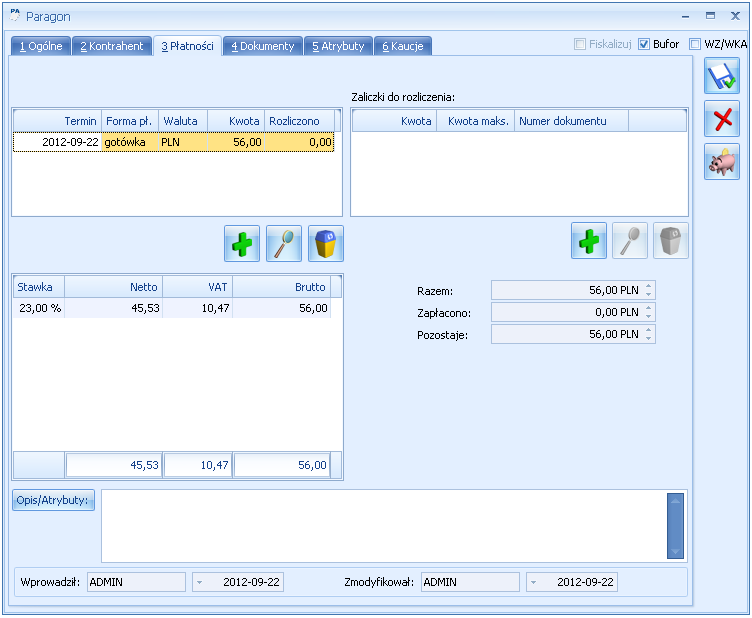Toggle the Bufor checkbox

644,44
